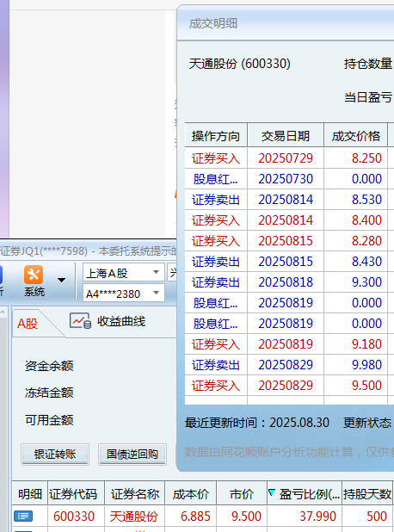394x532 pixels.
Task: Click the 持股天数 column header
Action: 367,493
